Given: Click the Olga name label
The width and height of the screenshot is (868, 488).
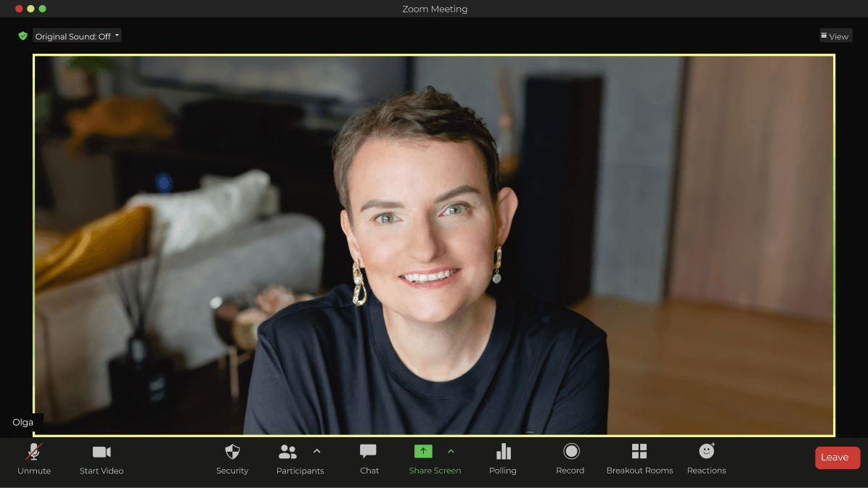Looking at the screenshot, I should point(23,423).
